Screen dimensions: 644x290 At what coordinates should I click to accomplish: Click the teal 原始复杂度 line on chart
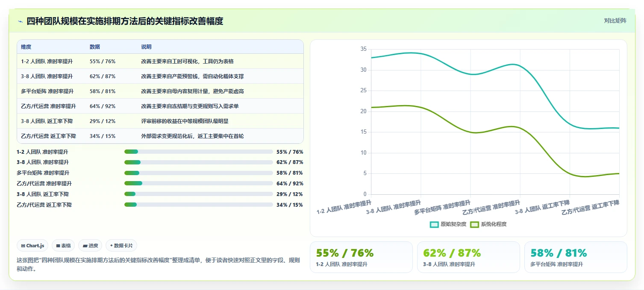pos(471,74)
